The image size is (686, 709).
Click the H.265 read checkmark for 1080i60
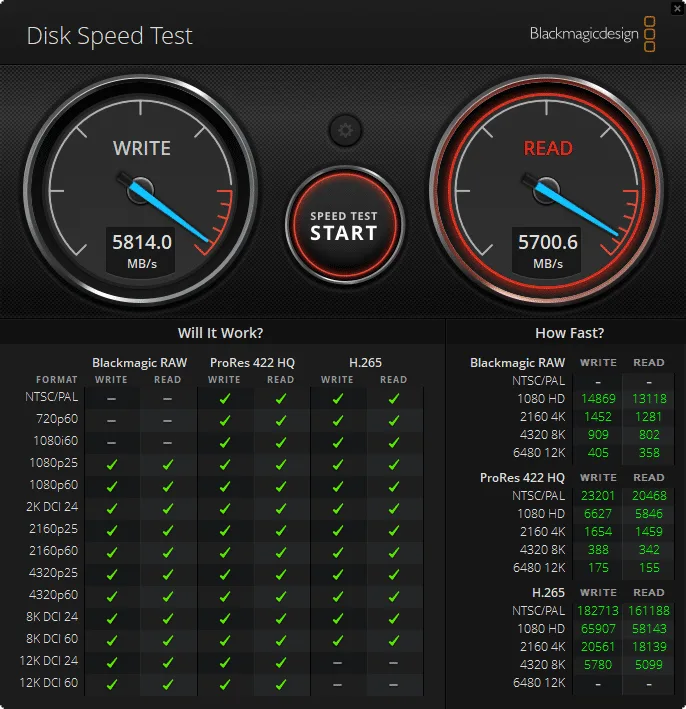tap(394, 442)
